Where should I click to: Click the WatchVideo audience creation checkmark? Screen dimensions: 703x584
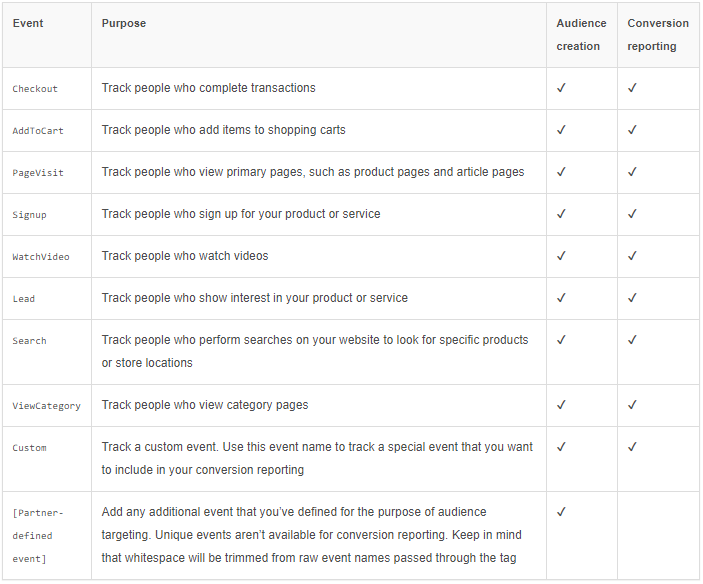point(561,256)
